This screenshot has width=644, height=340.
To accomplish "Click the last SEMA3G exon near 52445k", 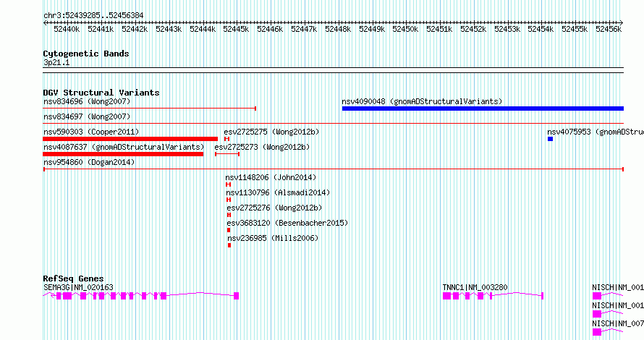I will click(x=236, y=296).
